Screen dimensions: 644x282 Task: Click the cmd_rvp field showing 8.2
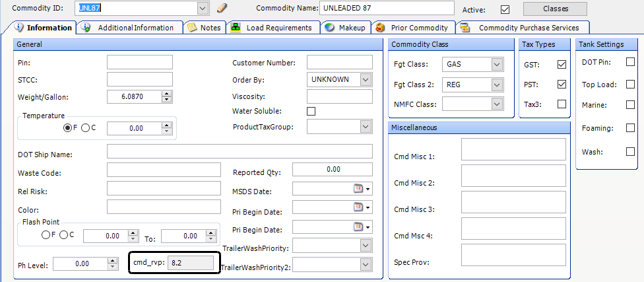(191, 263)
